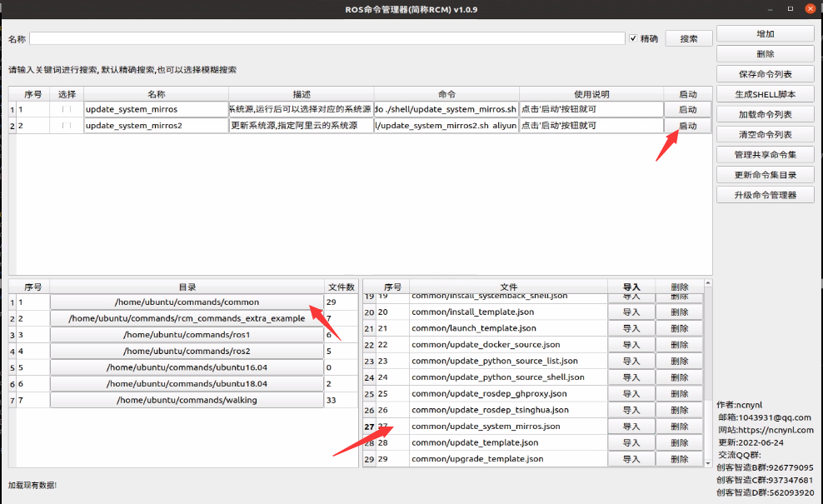The width and height of the screenshot is (823, 504).
Task: Click the 名称 column header
Action: 156,94
